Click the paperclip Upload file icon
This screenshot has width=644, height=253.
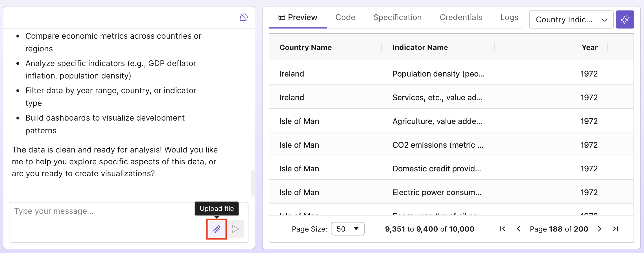click(x=217, y=229)
